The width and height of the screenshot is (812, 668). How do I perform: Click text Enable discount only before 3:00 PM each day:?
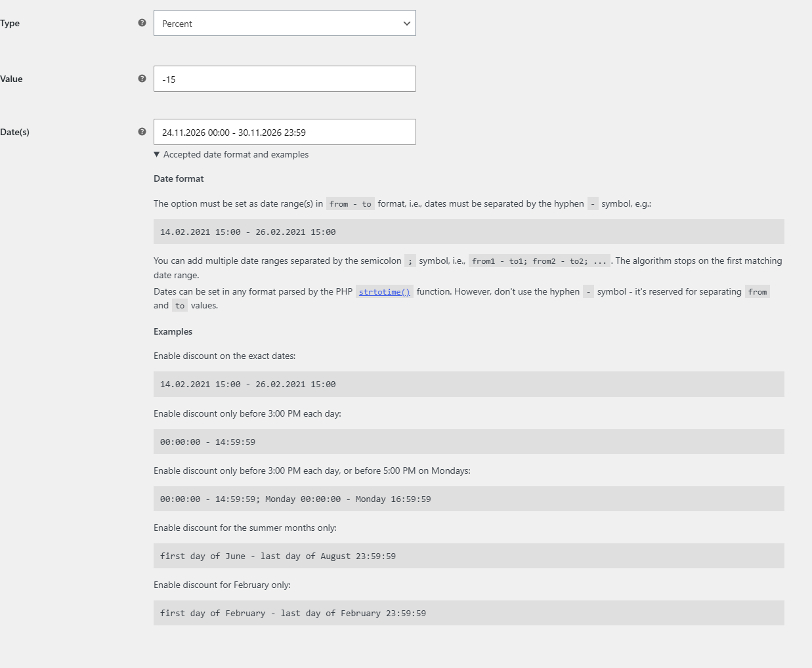coord(247,414)
